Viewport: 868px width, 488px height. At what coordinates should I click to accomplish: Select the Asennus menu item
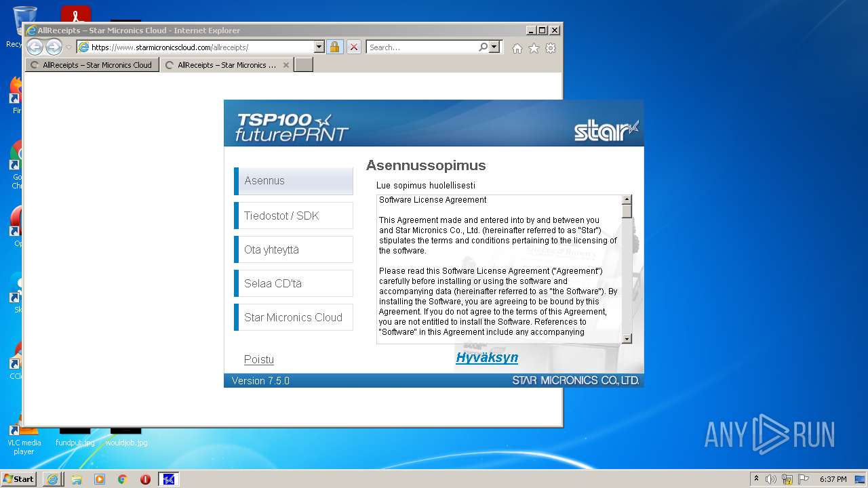294,181
